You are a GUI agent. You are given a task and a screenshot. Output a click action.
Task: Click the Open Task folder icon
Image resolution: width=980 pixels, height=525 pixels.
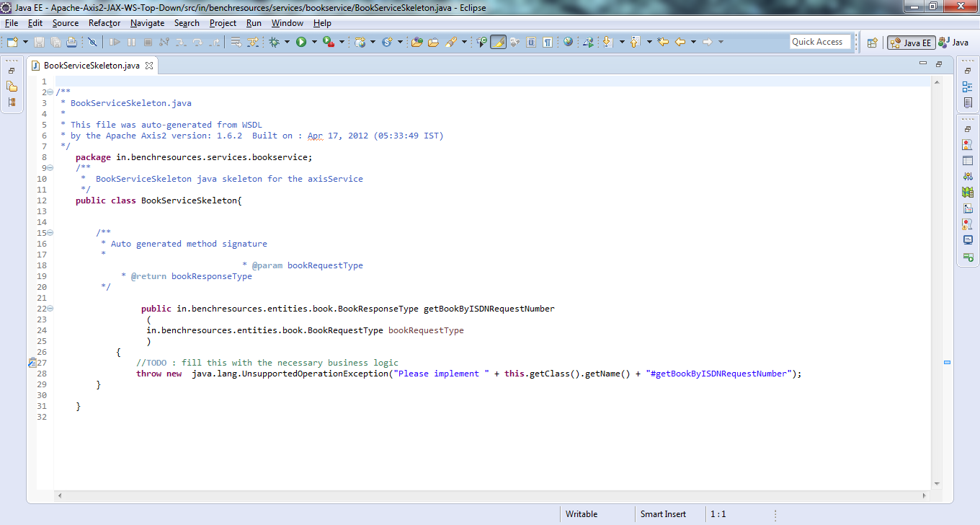[433, 42]
